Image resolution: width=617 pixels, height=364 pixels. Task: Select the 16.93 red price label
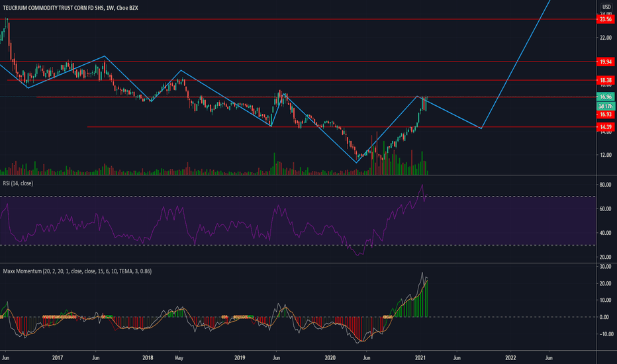click(605, 114)
